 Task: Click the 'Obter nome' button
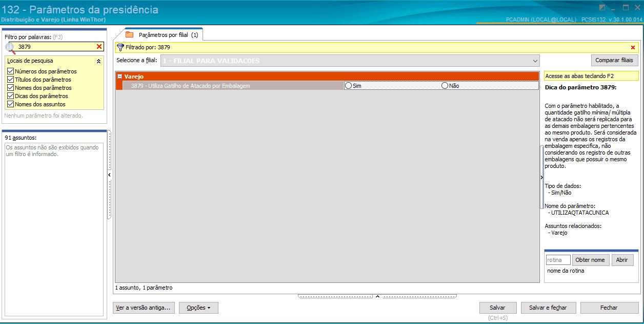590,260
